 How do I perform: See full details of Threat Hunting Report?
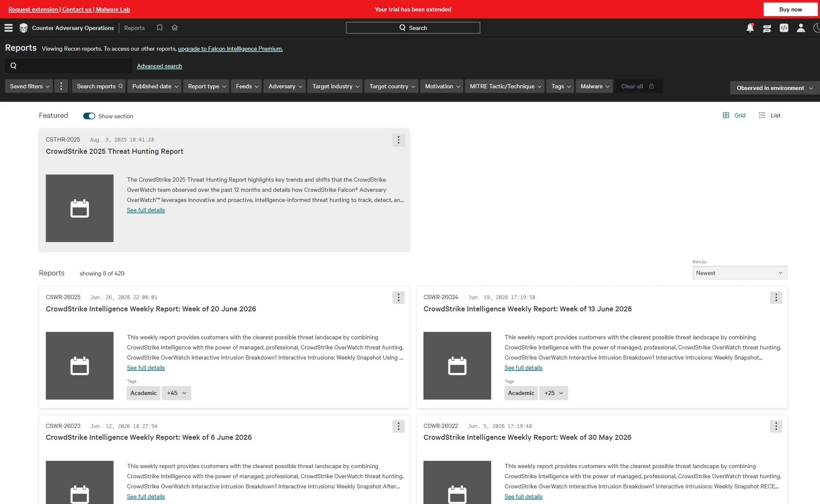146,210
